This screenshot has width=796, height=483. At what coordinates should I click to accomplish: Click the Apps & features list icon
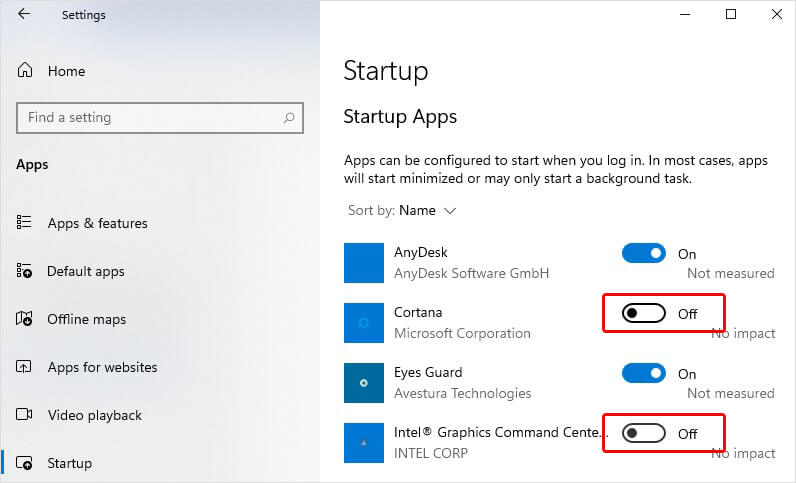(x=24, y=222)
